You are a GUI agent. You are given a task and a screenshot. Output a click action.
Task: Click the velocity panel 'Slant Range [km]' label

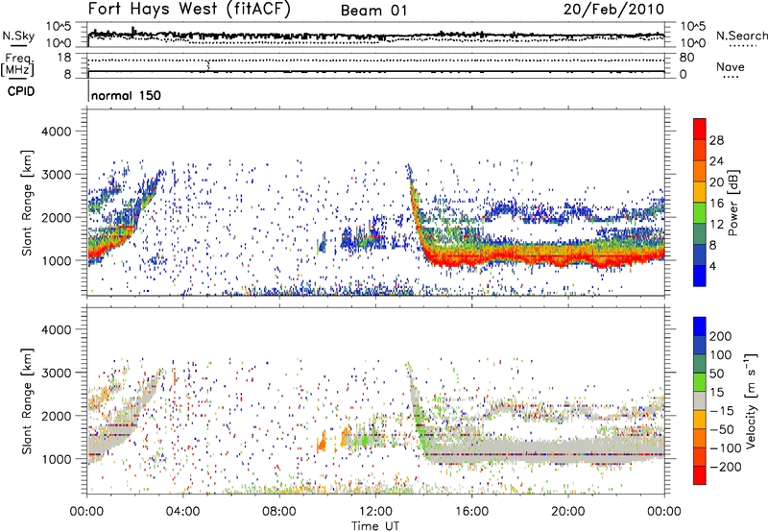click(27, 400)
